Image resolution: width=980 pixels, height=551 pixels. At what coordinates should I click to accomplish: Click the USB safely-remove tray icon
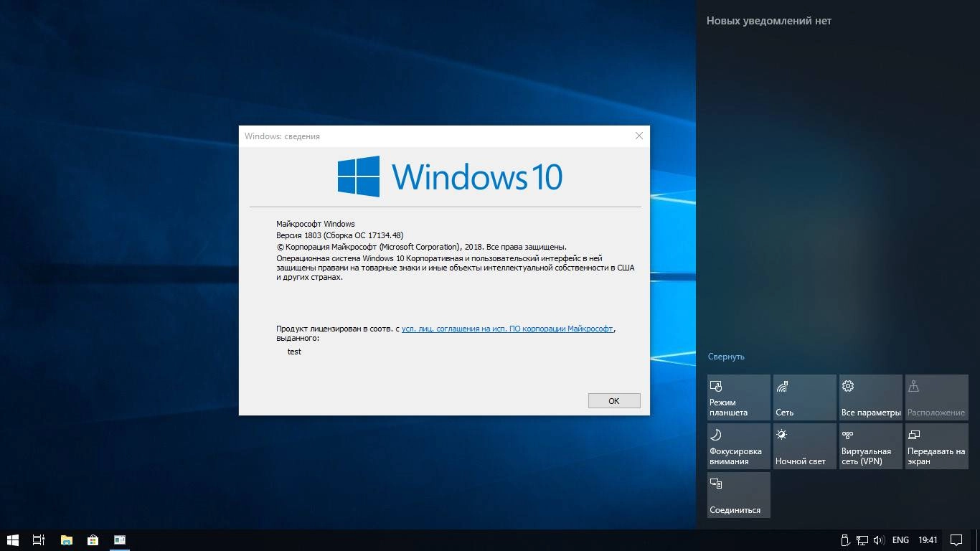pos(845,540)
